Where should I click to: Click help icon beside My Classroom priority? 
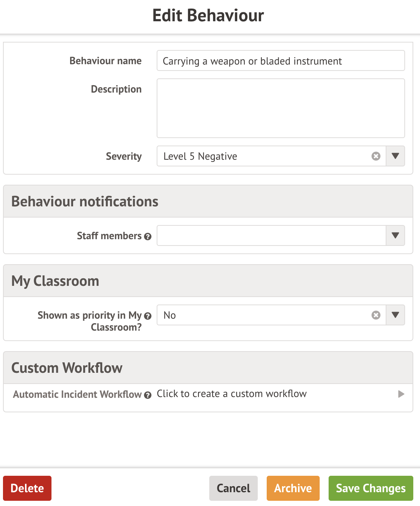[148, 316]
